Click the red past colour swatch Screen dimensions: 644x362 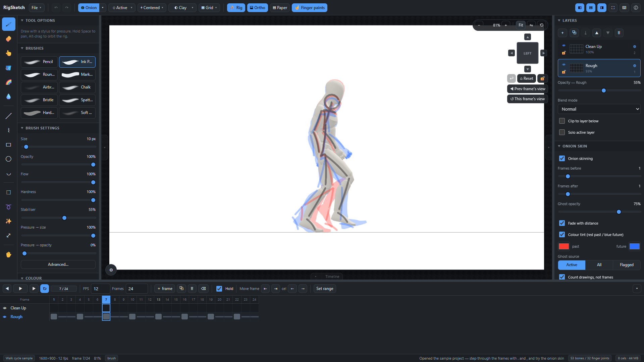point(564,246)
